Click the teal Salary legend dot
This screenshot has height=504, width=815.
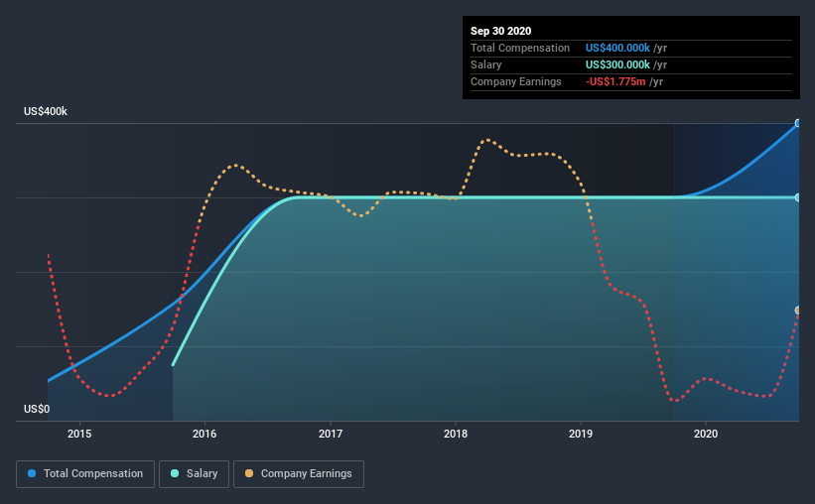point(175,473)
